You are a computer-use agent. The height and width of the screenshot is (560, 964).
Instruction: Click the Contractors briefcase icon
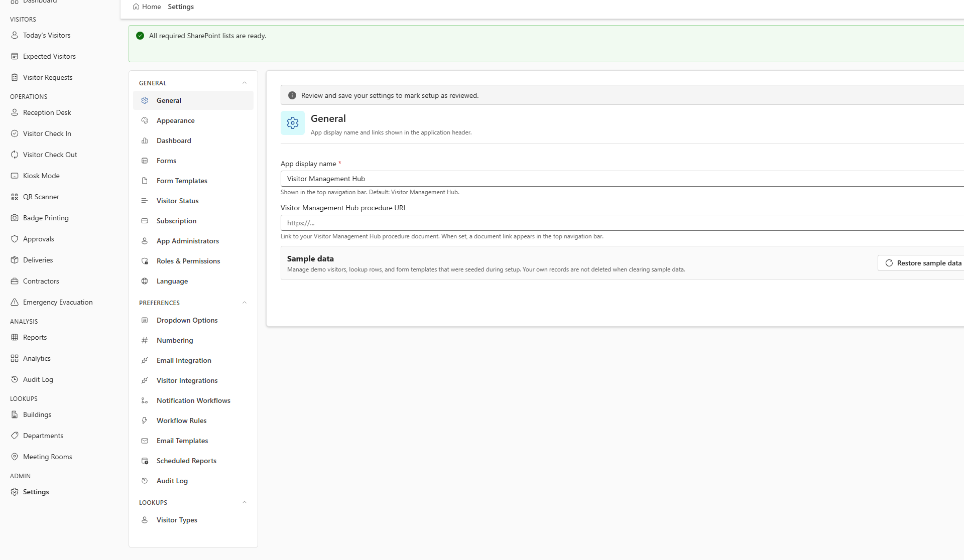[15, 281]
